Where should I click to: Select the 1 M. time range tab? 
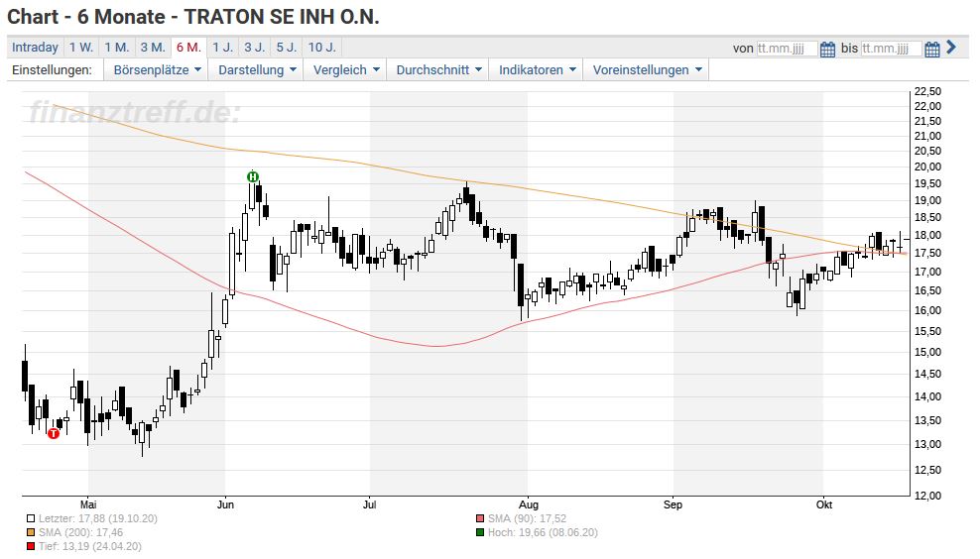[x=117, y=47]
